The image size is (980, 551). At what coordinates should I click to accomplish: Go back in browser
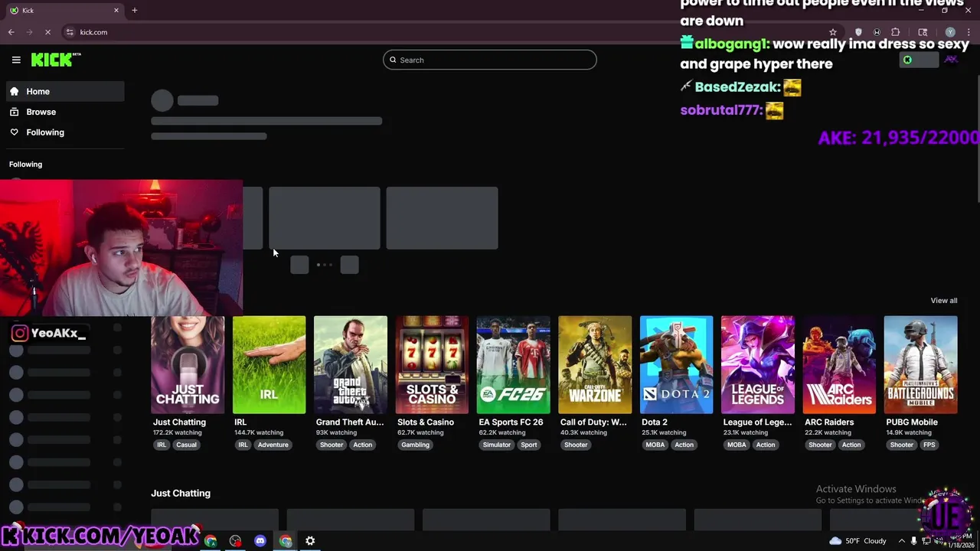11,32
